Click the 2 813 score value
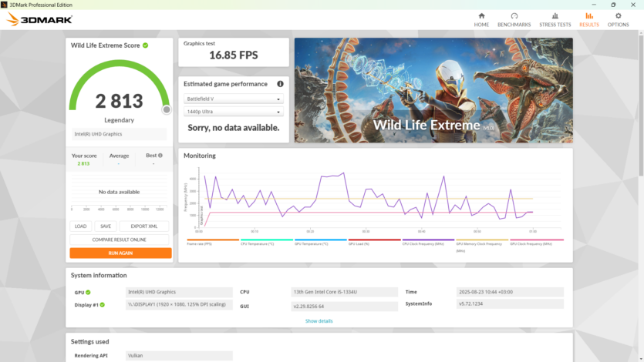The image size is (644, 362). pyautogui.click(x=119, y=101)
